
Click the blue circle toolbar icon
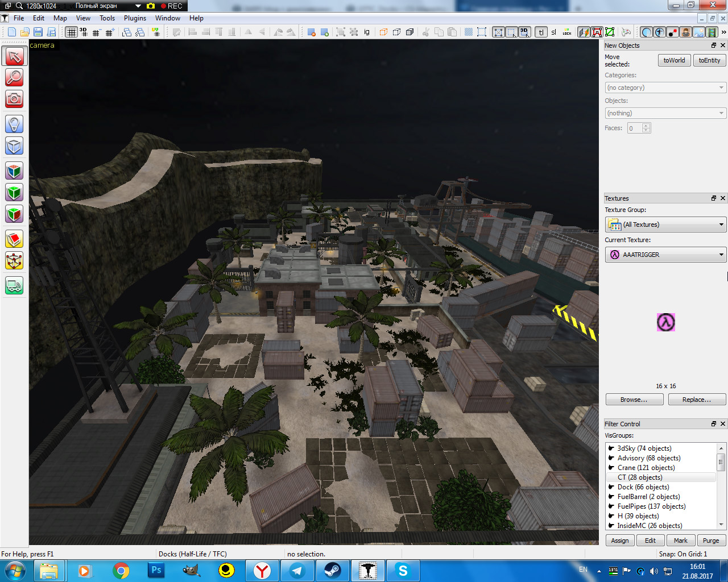[x=647, y=32]
